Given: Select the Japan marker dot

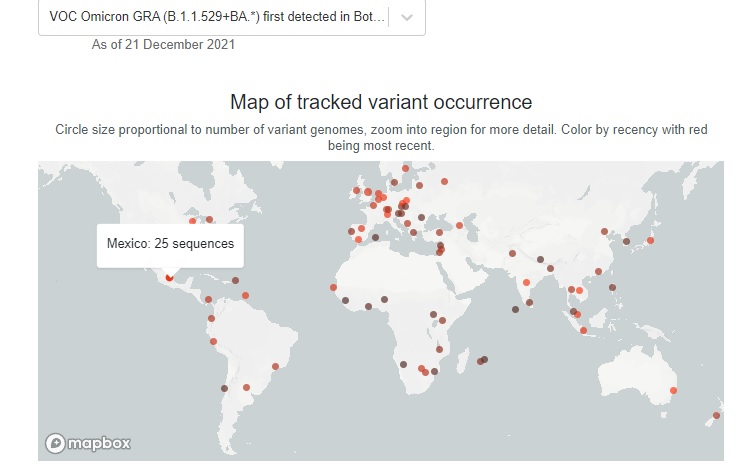Looking at the screenshot, I should click(650, 240).
